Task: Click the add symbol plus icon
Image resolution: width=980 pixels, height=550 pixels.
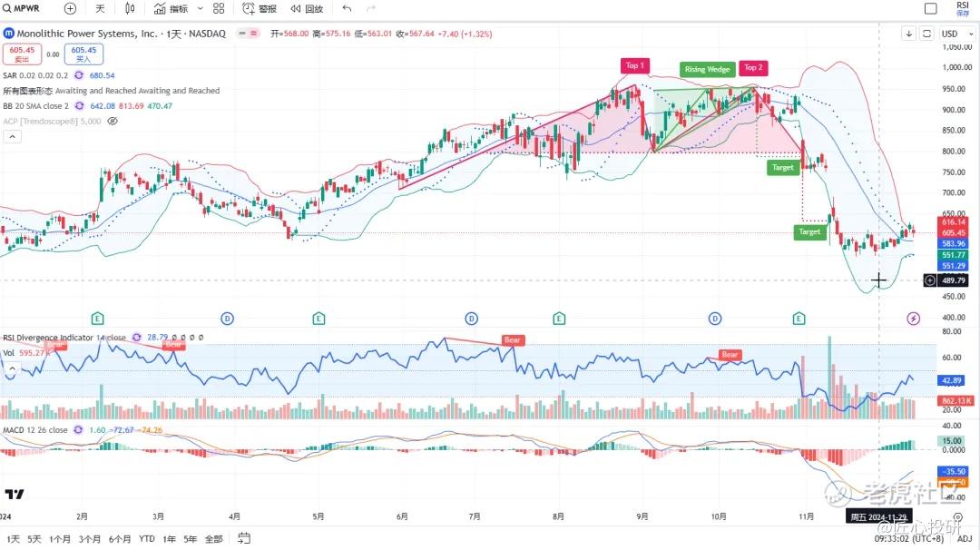Action: (x=70, y=8)
